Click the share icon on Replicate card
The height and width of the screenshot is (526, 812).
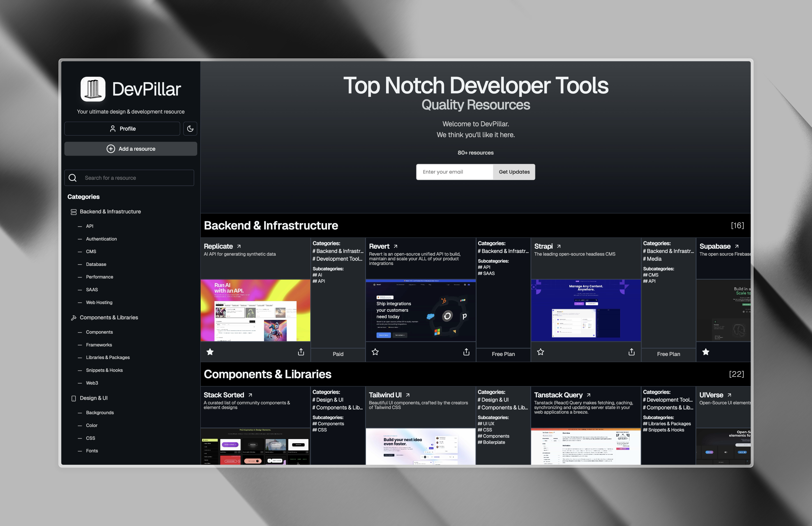pos(301,352)
